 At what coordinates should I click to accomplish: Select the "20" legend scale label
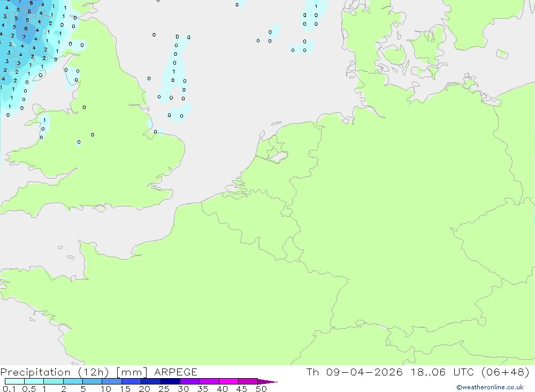point(144,389)
